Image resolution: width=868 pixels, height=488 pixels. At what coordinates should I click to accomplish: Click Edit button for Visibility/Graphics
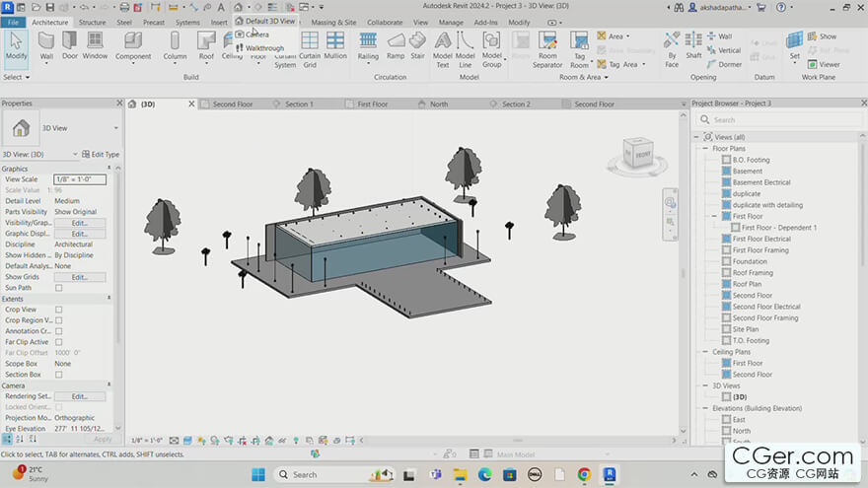click(x=79, y=223)
